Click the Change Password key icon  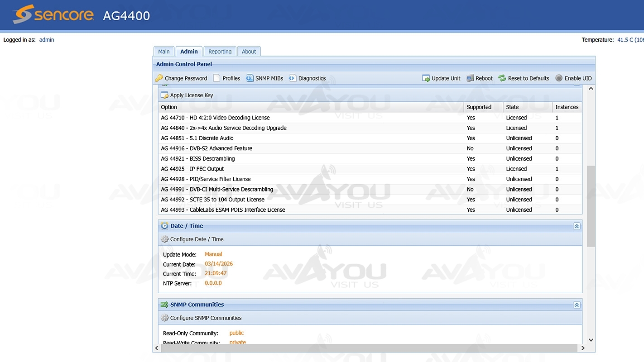point(159,78)
